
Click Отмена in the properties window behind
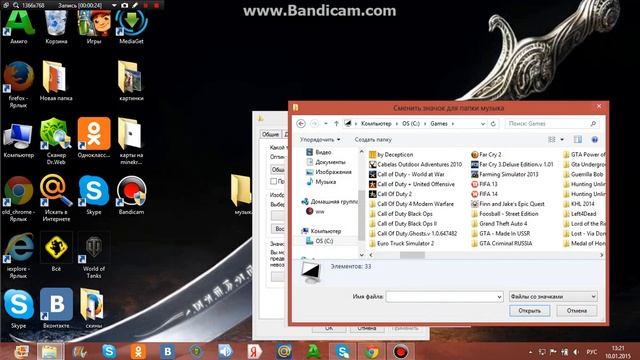(x=367, y=328)
